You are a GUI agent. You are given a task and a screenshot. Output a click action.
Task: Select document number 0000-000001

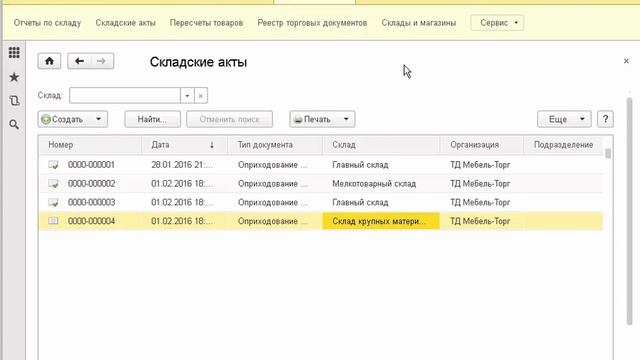tap(91, 165)
